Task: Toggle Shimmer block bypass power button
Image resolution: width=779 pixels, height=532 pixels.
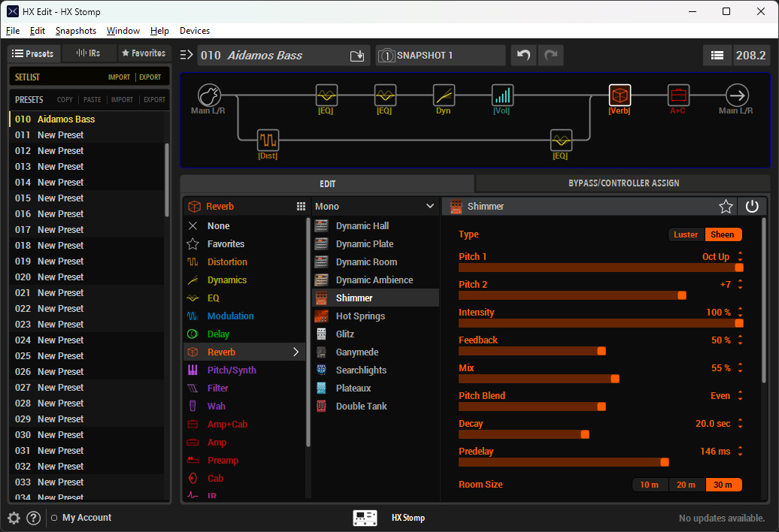Action: tap(752, 207)
